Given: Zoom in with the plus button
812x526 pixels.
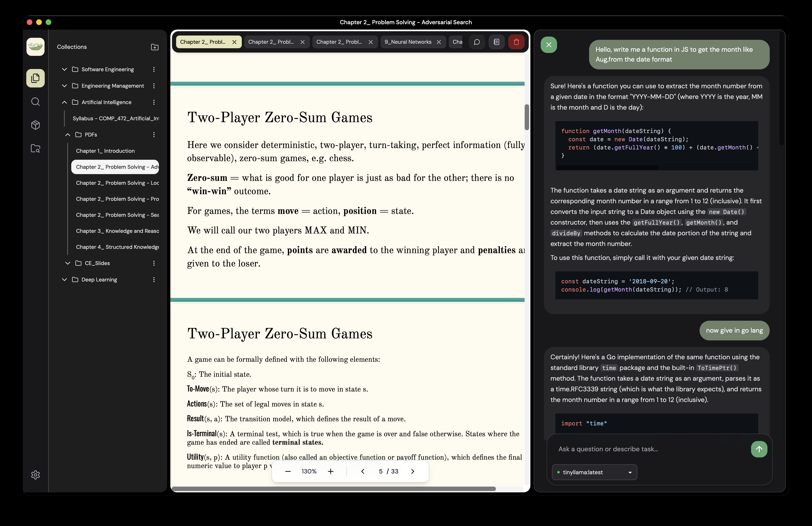Looking at the screenshot, I should click(x=330, y=471).
